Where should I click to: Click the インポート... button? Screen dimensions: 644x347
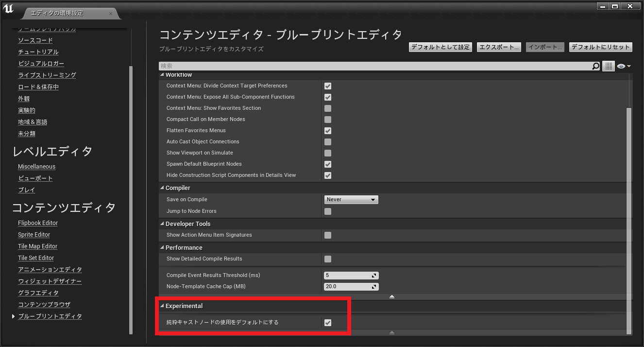[x=545, y=47]
